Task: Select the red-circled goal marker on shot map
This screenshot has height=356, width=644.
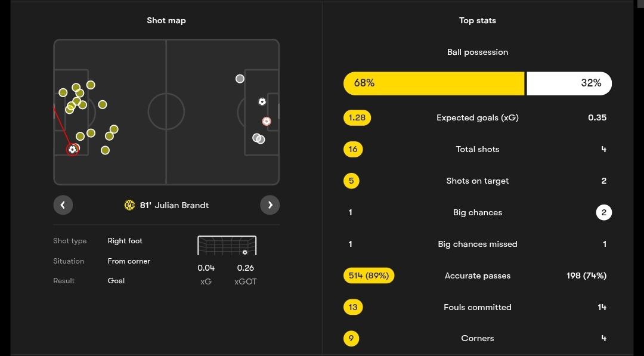Action: click(x=73, y=150)
